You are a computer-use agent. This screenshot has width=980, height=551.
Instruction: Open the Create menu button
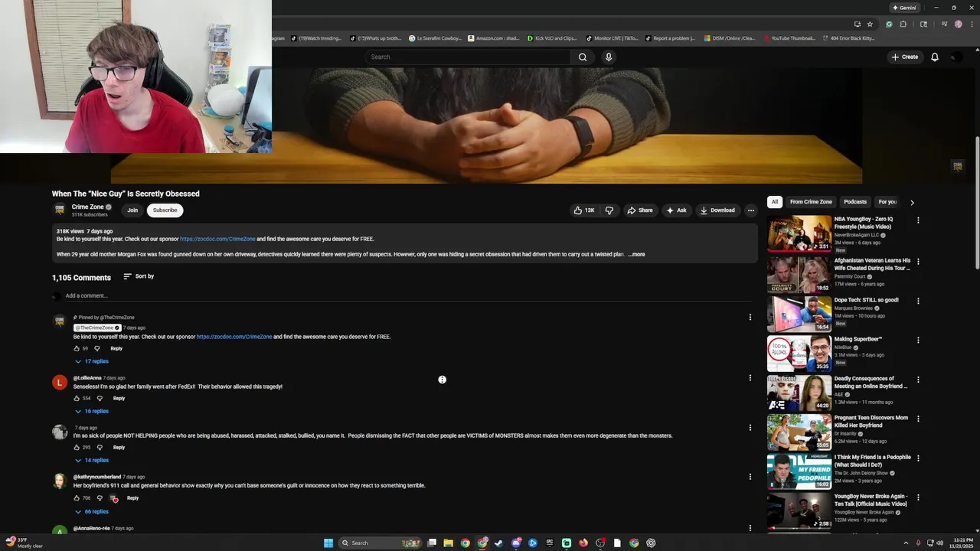coord(904,57)
